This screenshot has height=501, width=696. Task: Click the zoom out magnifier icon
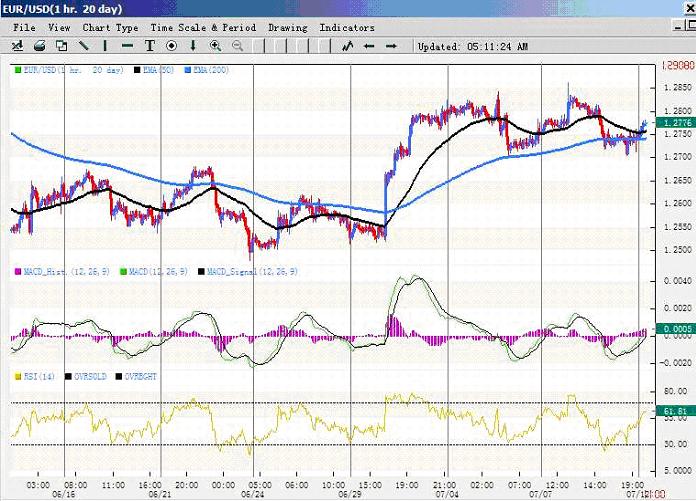[238, 46]
